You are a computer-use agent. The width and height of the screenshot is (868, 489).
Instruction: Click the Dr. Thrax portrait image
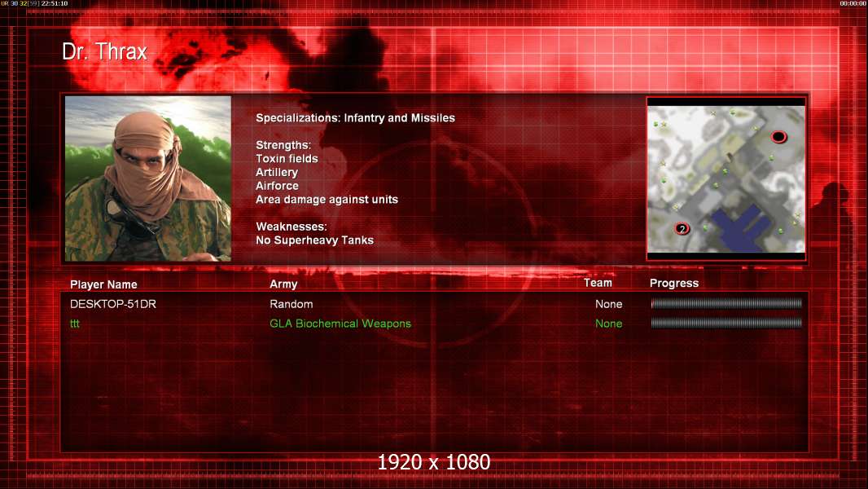tap(148, 178)
